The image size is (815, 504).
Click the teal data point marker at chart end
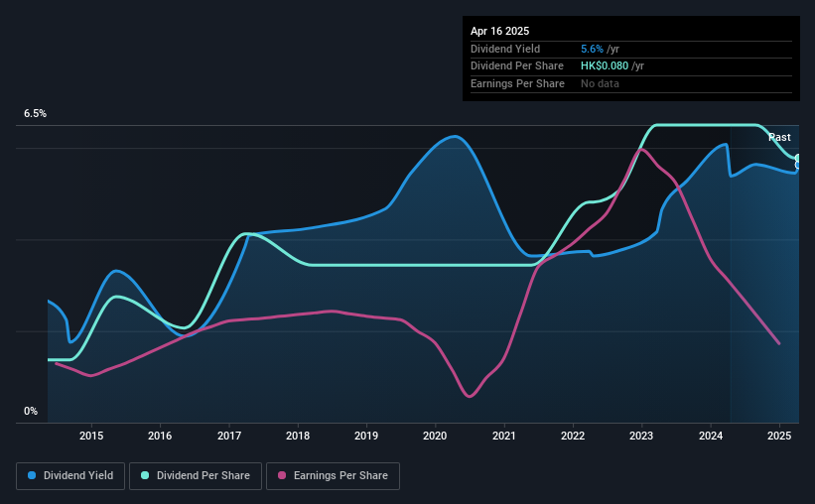pos(797,158)
